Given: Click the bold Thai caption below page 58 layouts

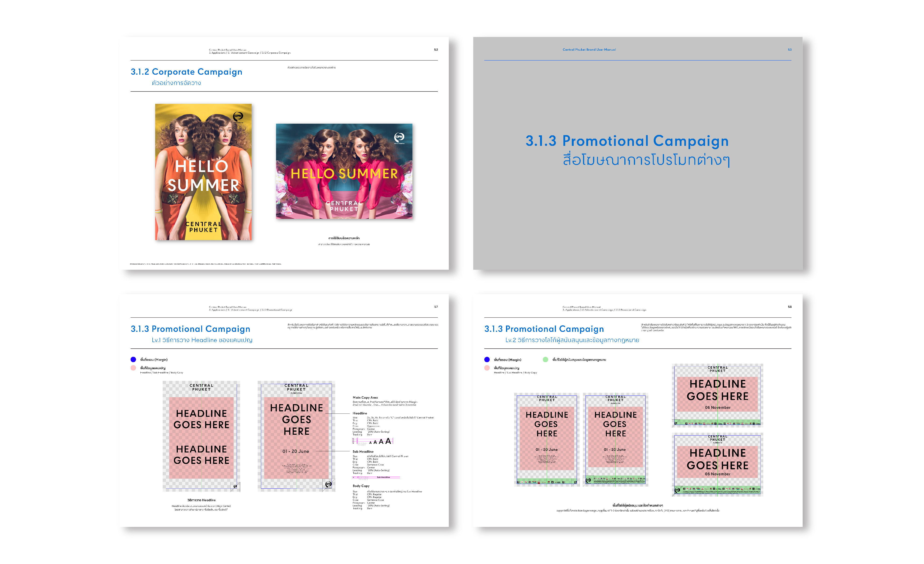Looking at the screenshot, I should pyautogui.click(x=637, y=505).
